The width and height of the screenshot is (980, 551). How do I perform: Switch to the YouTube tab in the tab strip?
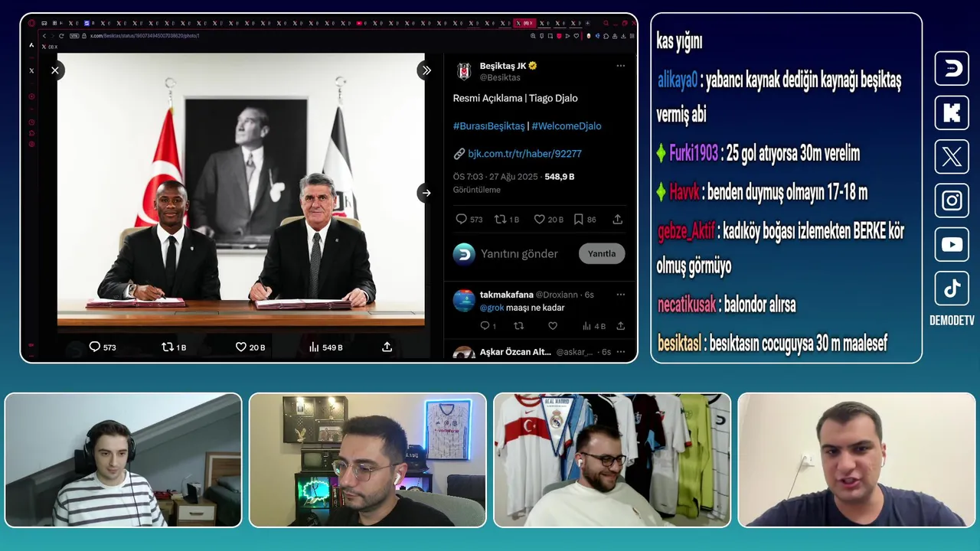[359, 23]
